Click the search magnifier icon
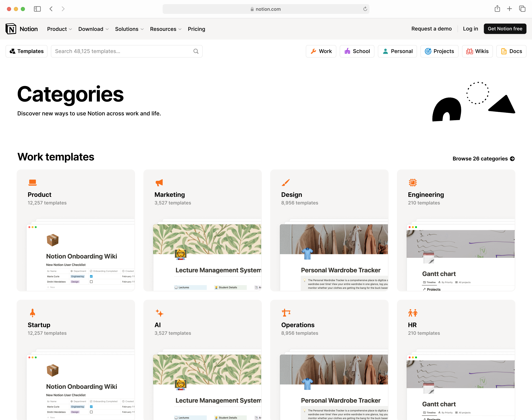532x420 pixels. [196, 51]
